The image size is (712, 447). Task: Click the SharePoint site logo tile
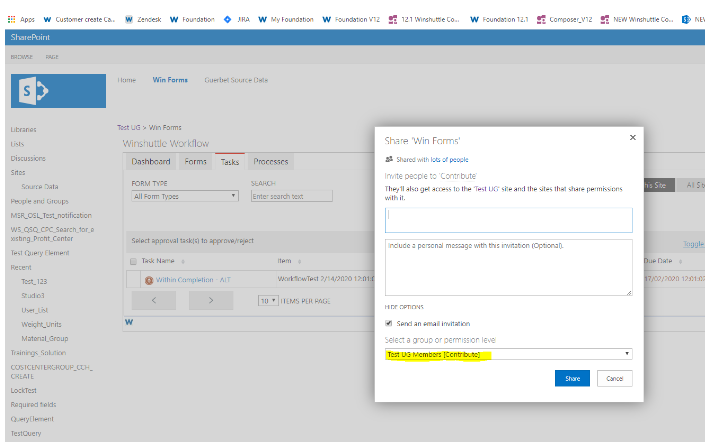tap(58, 91)
